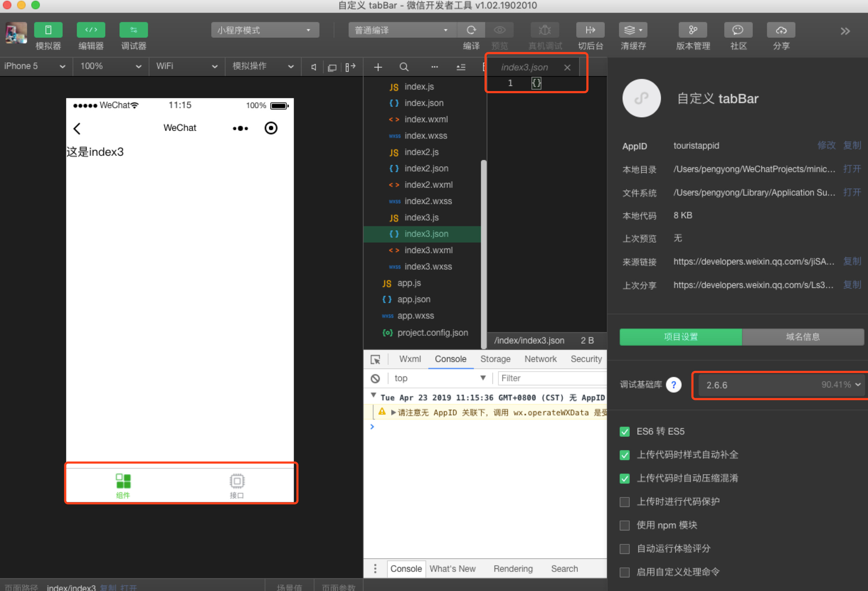Image resolution: width=868 pixels, height=591 pixels.
Task: Click the user avatar in toolbar
Action: pyautogui.click(x=16, y=32)
